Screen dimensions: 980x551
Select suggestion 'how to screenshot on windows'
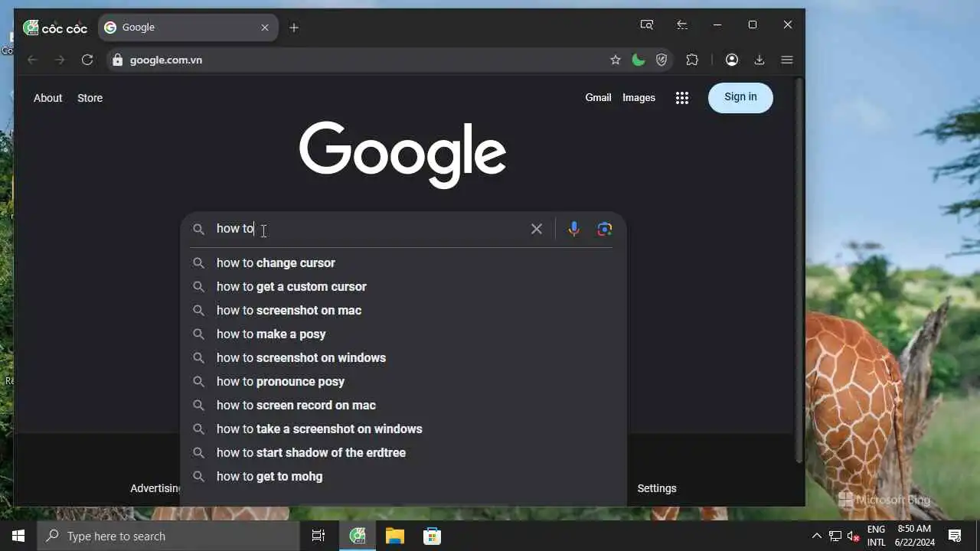click(403, 357)
